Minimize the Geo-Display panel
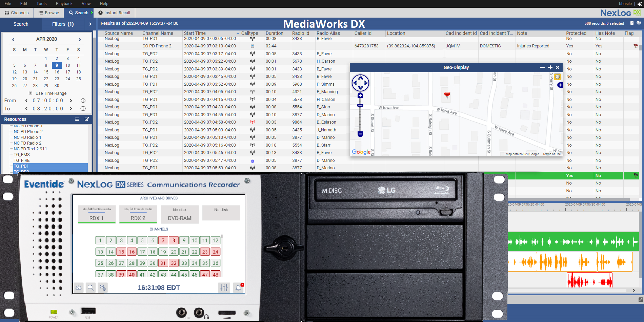The height and width of the screenshot is (322, 644). tap(542, 67)
